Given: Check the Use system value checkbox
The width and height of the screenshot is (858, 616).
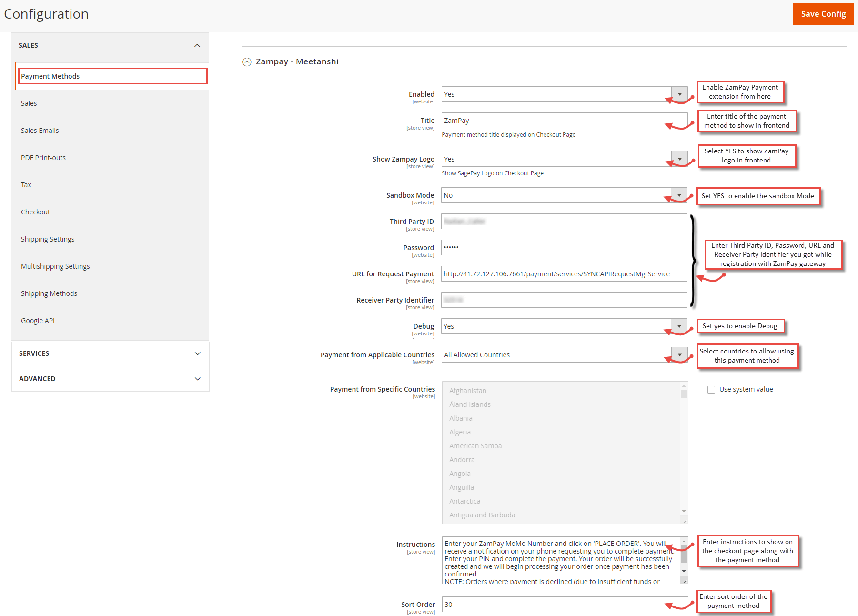Looking at the screenshot, I should tap(711, 390).
